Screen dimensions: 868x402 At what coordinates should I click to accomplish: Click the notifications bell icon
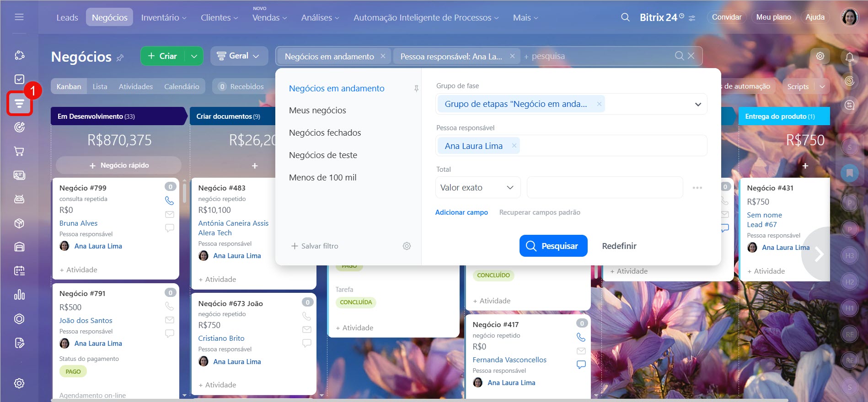(x=849, y=57)
